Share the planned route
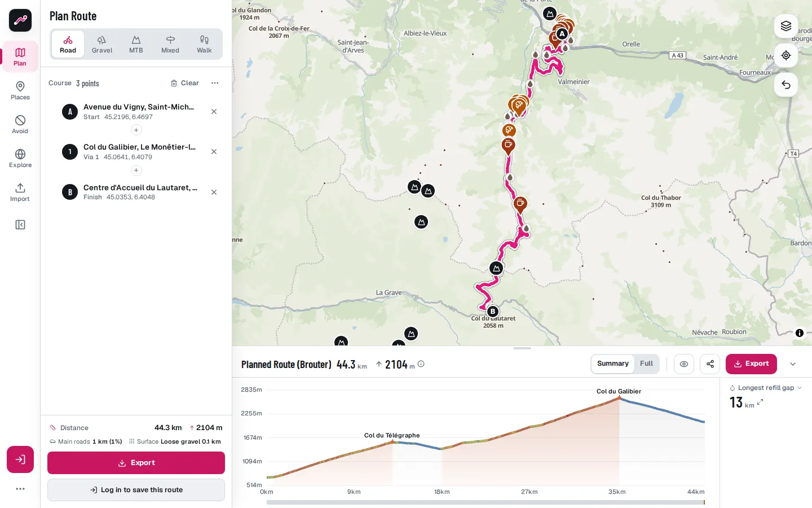 click(x=710, y=364)
